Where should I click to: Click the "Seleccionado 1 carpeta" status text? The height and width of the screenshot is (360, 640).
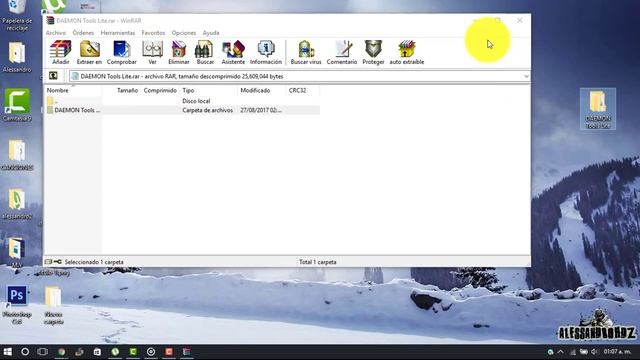pos(94,262)
